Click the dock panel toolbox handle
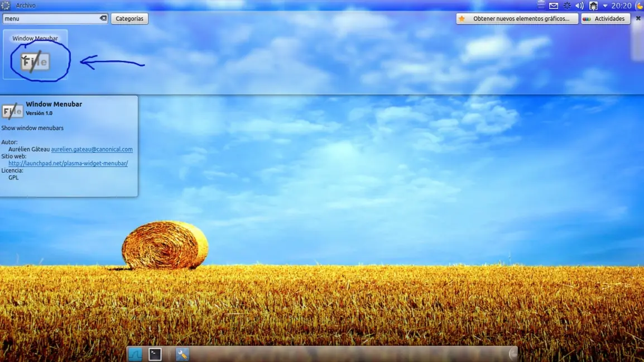Screen dimensions: 644x362 pos(513,354)
